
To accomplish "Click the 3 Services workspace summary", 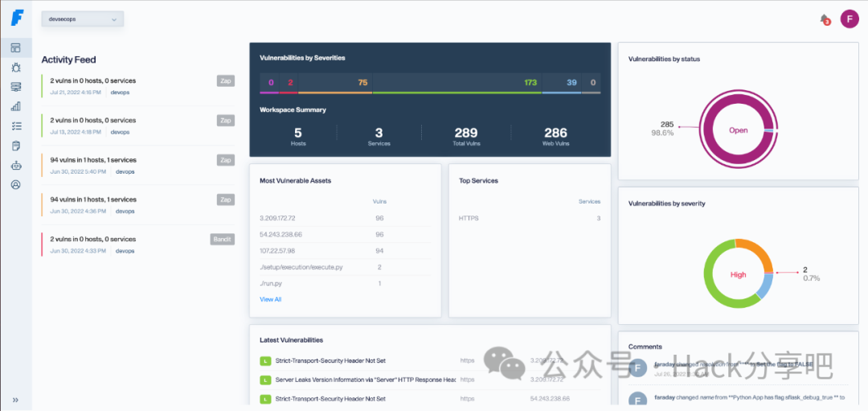I will 379,136.
